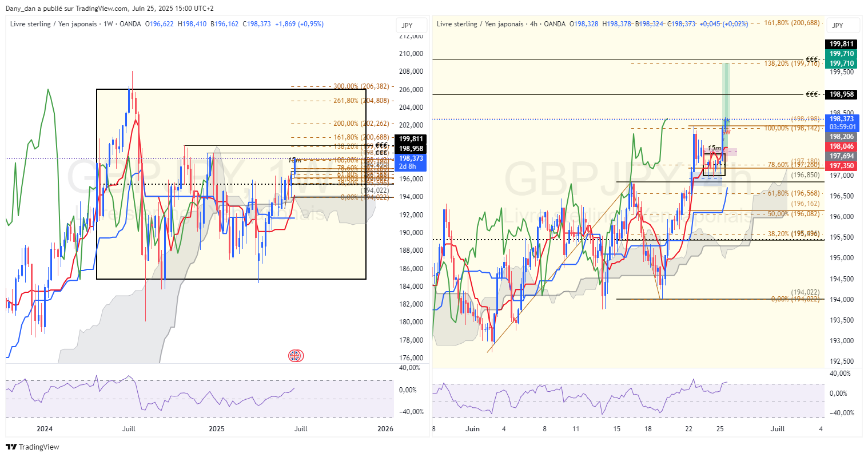Click the 25 date label on 4h time axis

[x=720, y=429]
